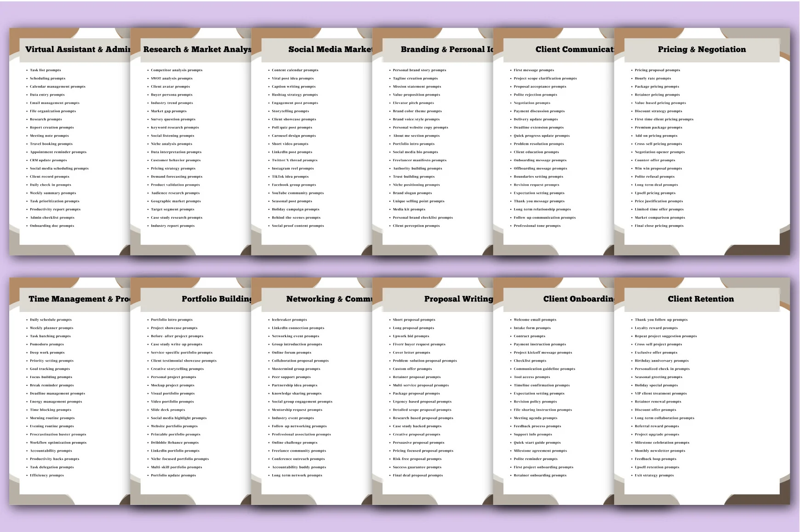The image size is (800, 532).
Task: Click "Exit strategy prompts" entry
Action: (x=654, y=475)
